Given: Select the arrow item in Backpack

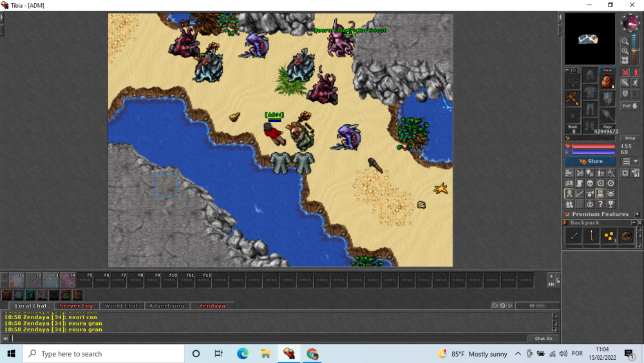Looking at the screenshot, I should coord(591,236).
